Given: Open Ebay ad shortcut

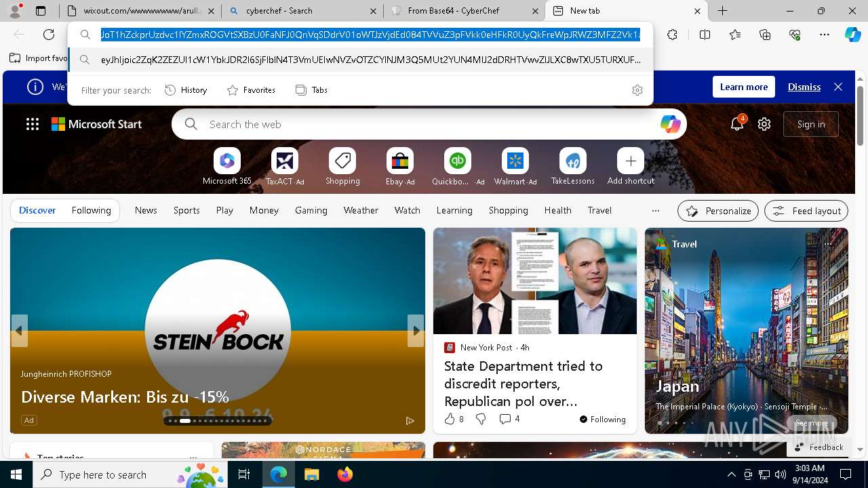Looking at the screenshot, I should click(x=400, y=167).
